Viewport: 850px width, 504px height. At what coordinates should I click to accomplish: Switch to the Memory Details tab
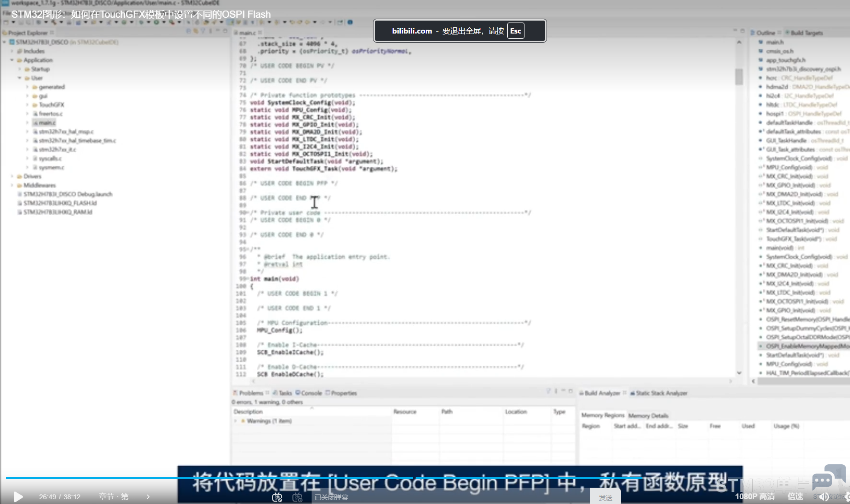648,415
